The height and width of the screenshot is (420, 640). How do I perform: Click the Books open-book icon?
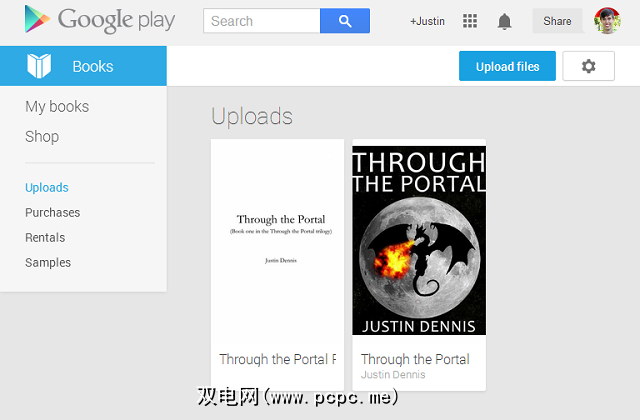pos(39,66)
